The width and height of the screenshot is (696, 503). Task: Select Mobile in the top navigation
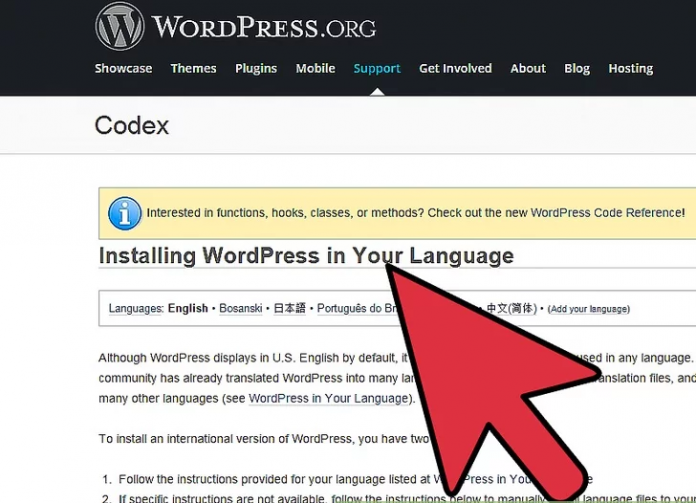pos(315,69)
